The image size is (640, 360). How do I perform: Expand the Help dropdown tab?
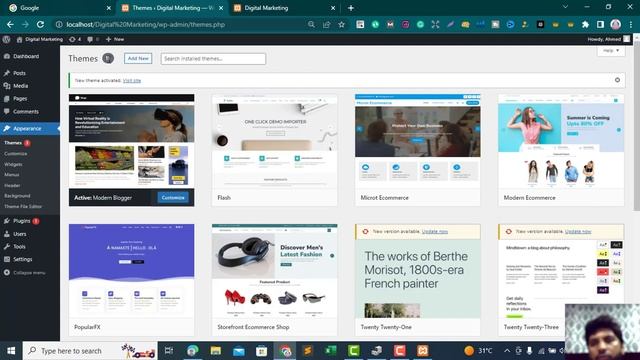(x=611, y=51)
